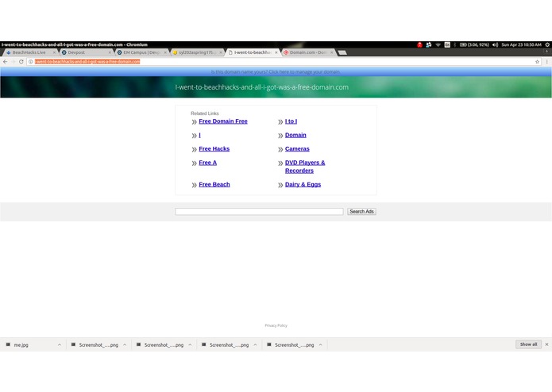Image resolution: width=552 pixels, height=392 pixels.
Task: Close the BeachHacks Live tab
Action: 54,52
